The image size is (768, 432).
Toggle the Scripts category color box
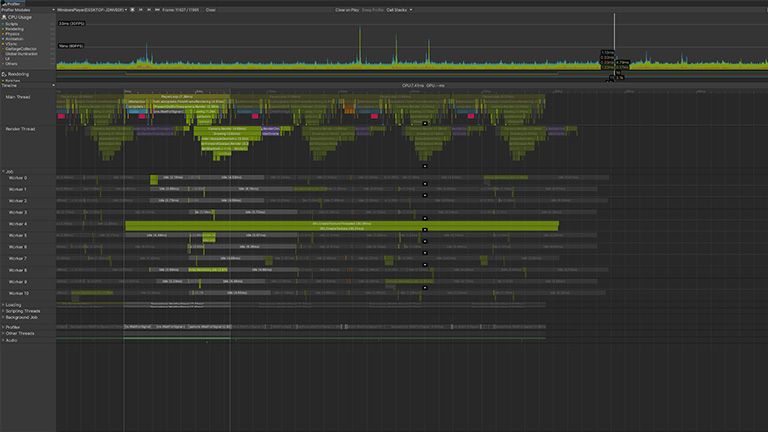[x=3, y=24]
